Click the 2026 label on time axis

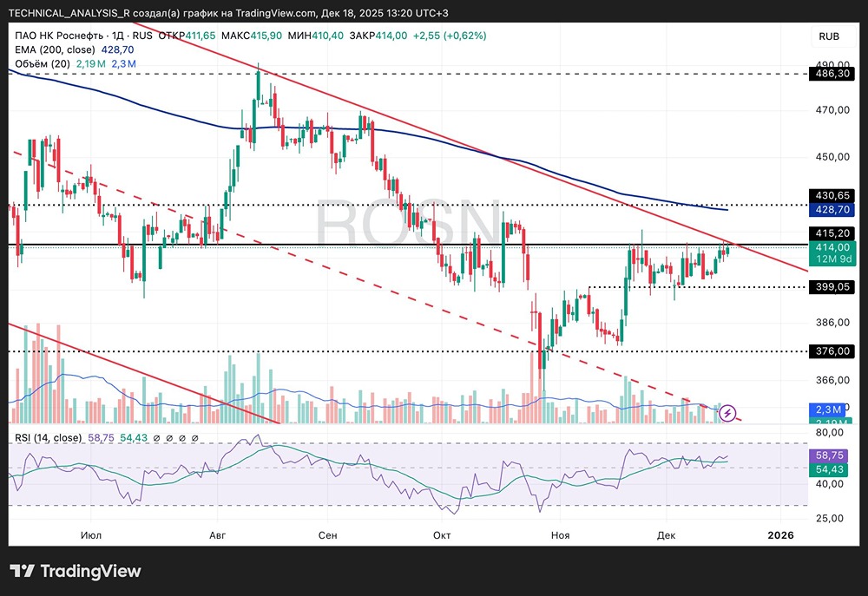[x=780, y=535]
